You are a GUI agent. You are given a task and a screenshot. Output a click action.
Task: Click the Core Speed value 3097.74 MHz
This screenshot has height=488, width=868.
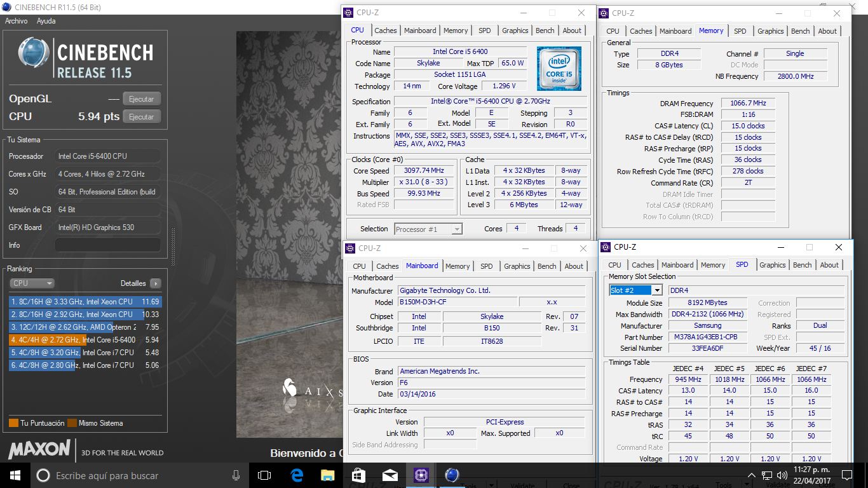(x=424, y=170)
